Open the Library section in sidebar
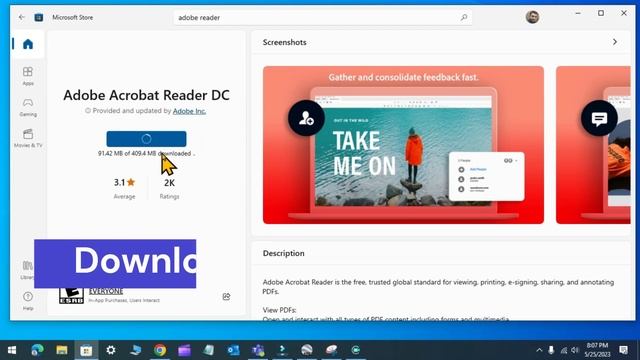Image resolution: width=640 pixels, height=360 pixels. tap(27, 270)
